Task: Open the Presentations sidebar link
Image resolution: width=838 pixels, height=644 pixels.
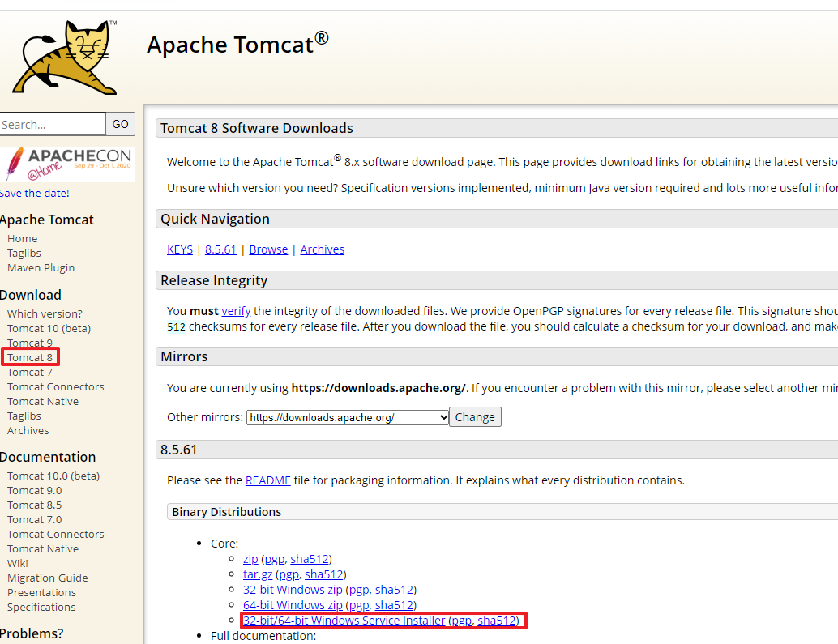Action: click(41, 593)
